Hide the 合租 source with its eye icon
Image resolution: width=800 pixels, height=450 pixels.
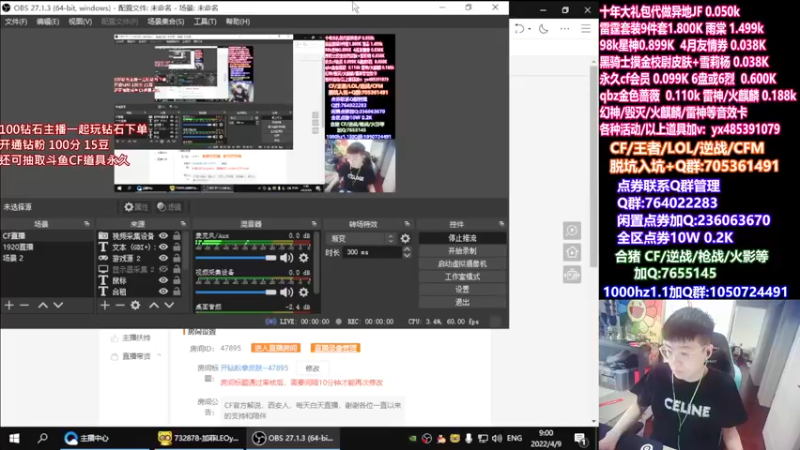click(163, 291)
